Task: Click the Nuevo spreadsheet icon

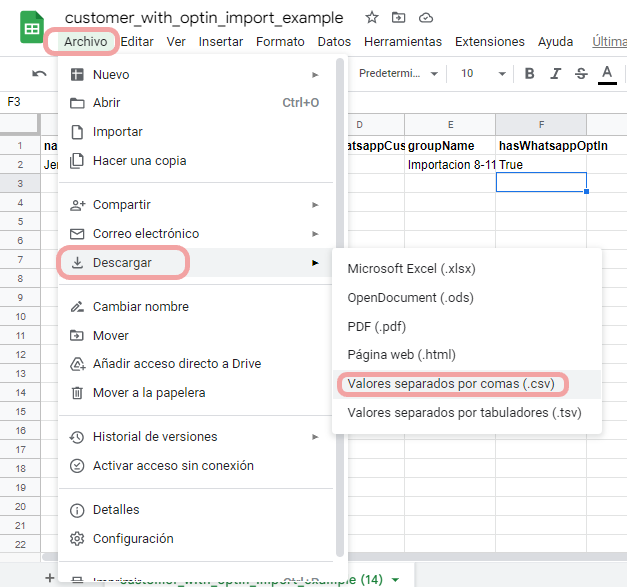Action: [x=77, y=75]
